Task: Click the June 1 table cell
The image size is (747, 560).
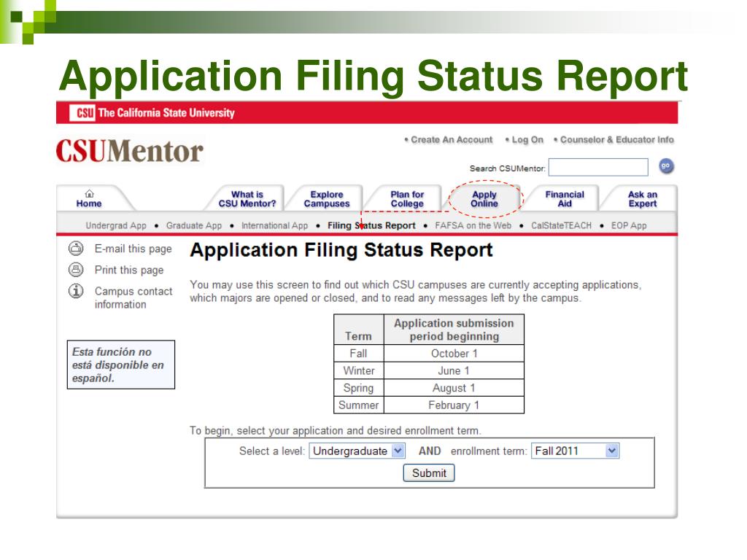Action: coord(454,370)
